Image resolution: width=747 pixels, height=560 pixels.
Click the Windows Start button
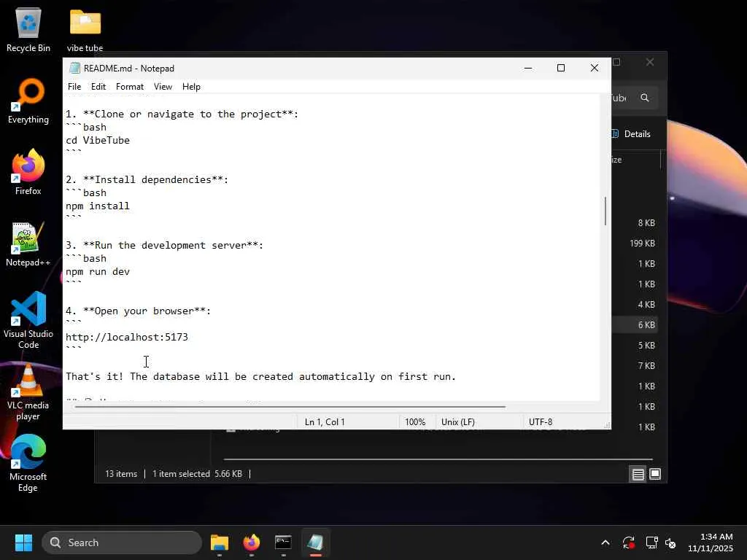click(x=23, y=542)
